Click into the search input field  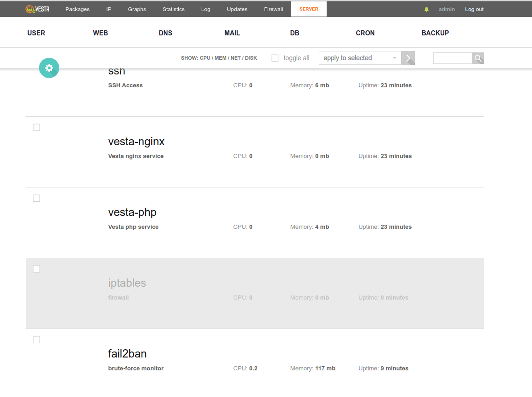click(453, 58)
